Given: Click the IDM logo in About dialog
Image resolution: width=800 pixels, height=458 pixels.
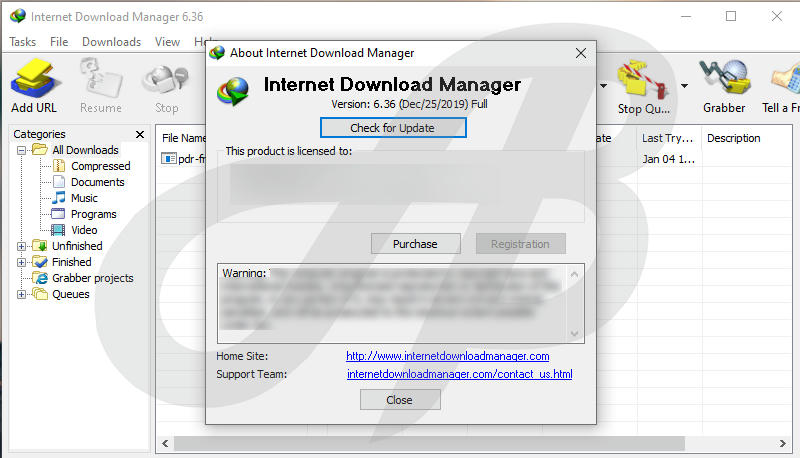Looking at the screenshot, I should (233, 91).
